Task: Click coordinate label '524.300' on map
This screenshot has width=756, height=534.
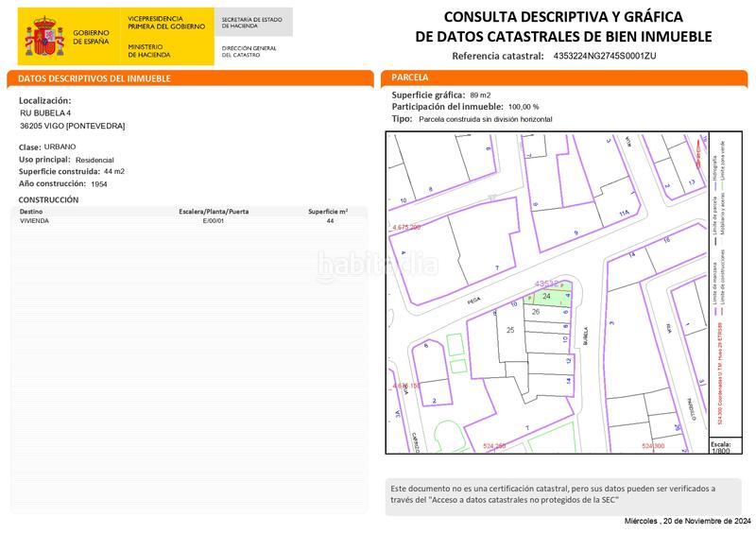Action: (x=653, y=446)
